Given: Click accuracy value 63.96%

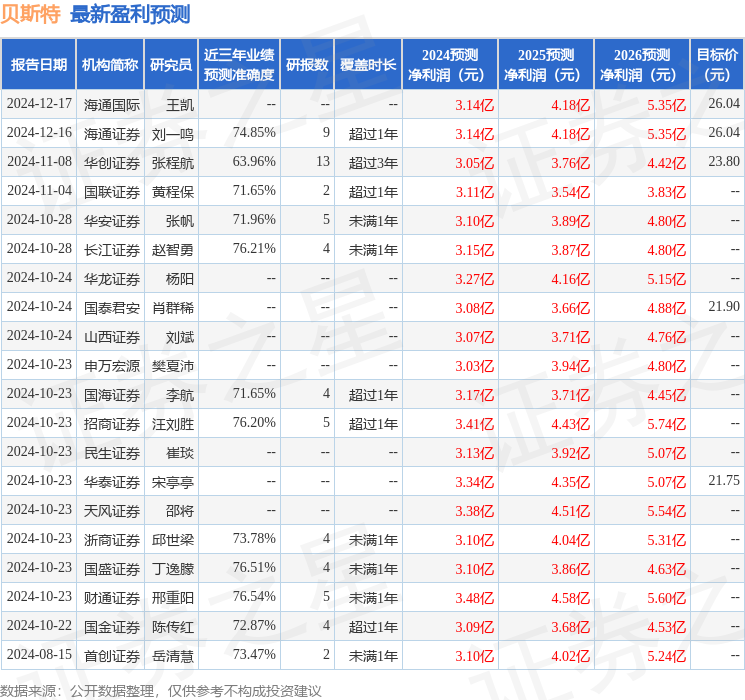Looking at the screenshot, I should 254,161.
